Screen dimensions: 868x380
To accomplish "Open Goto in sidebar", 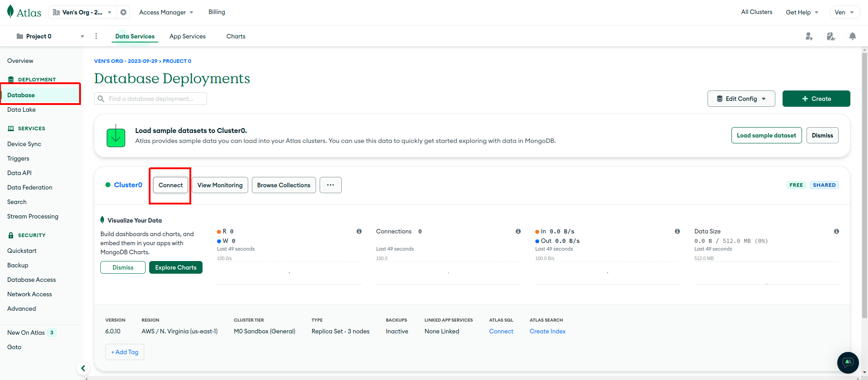I will click(14, 347).
